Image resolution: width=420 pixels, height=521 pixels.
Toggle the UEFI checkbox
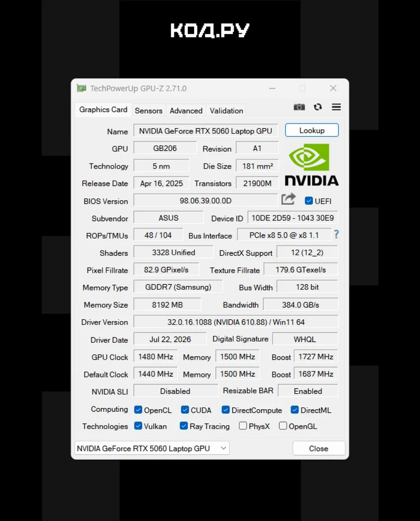pyautogui.click(x=309, y=201)
